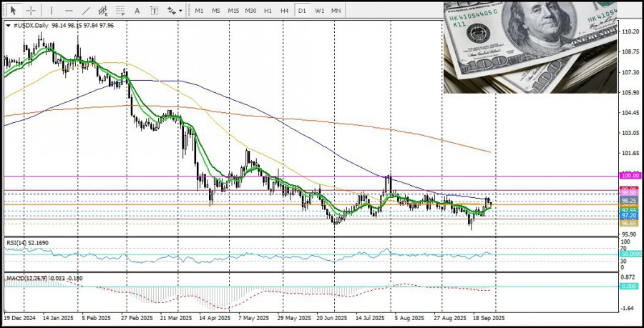Select the equidistant channel tool
The image size is (644, 328).
pos(104,11)
